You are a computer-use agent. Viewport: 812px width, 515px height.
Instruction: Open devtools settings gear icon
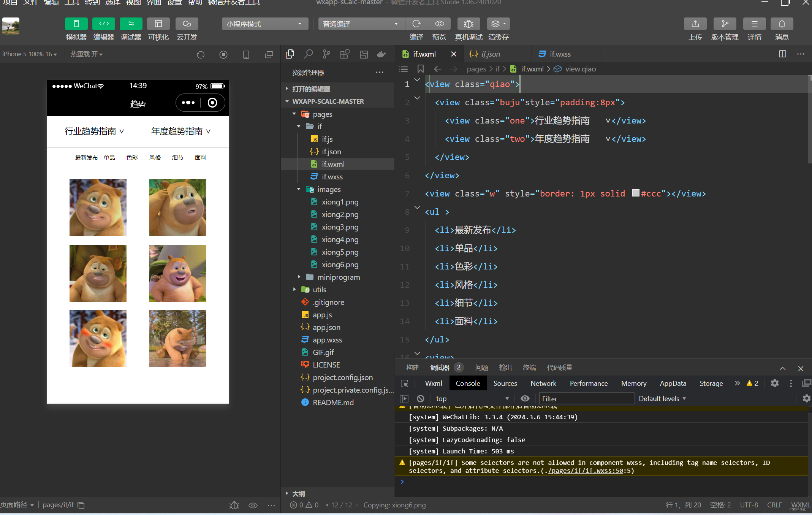[774, 383]
